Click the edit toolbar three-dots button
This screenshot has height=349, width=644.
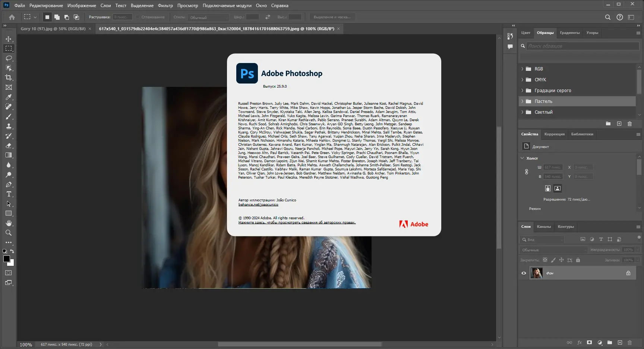(9, 242)
